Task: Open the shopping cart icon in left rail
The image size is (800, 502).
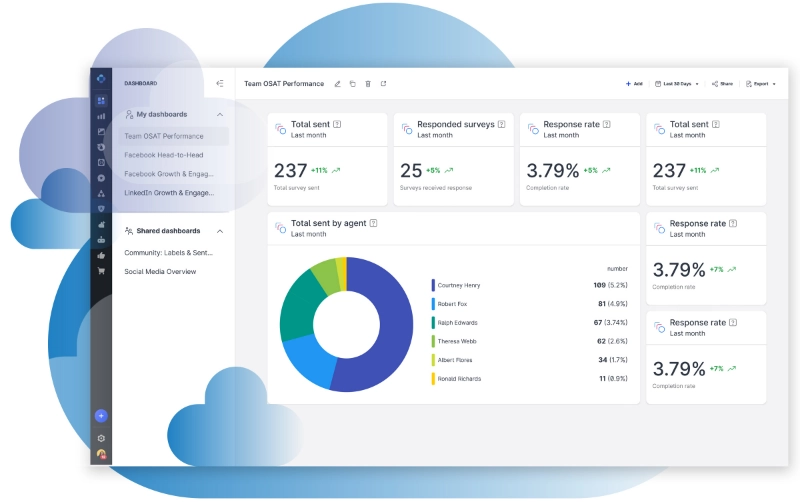Action: click(x=101, y=270)
